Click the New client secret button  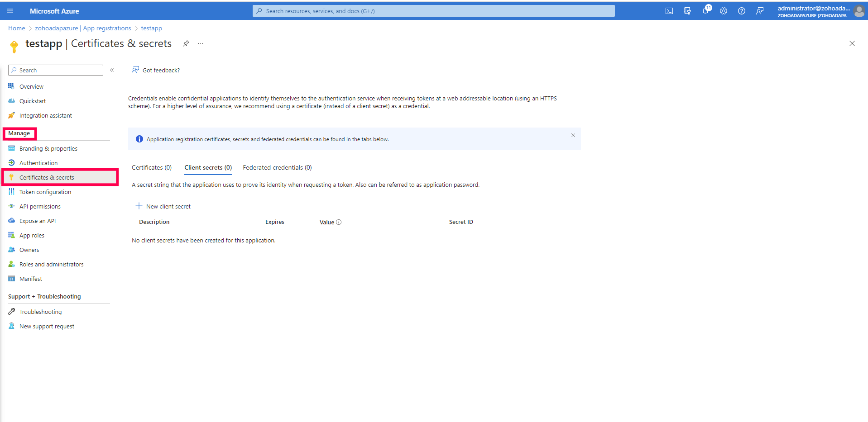click(x=163, y=206)
